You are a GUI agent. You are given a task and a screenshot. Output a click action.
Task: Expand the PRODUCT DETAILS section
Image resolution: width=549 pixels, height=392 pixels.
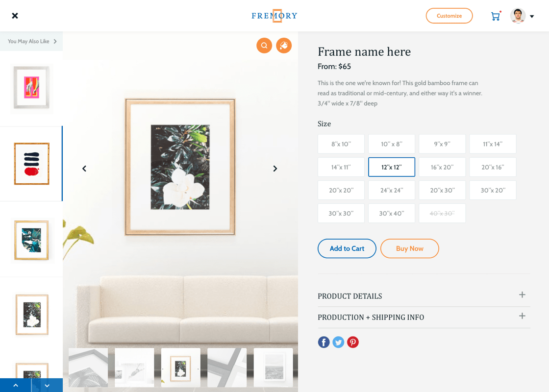pyautogui.click(x=424, y=296)
